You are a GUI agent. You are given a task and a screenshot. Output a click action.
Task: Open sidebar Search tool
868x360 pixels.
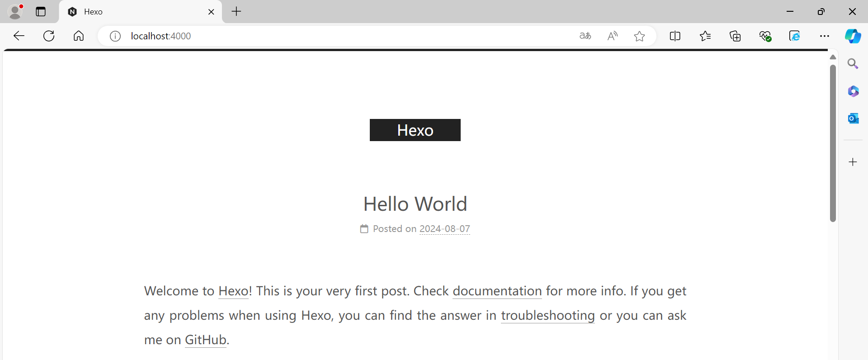click(x=853, y=64)
